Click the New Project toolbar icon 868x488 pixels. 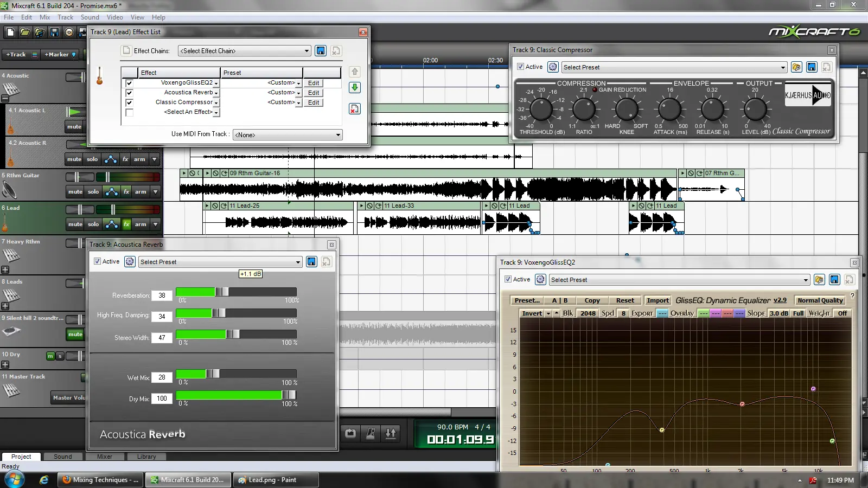[10, 33]
